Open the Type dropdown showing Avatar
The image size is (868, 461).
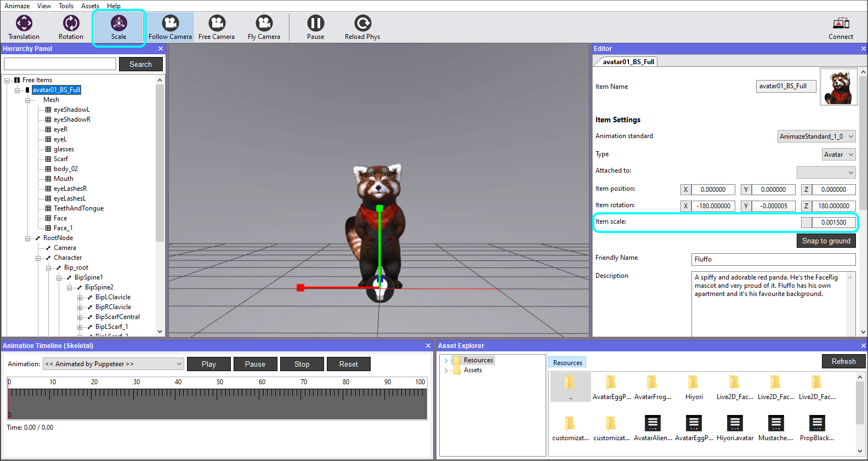838,155
